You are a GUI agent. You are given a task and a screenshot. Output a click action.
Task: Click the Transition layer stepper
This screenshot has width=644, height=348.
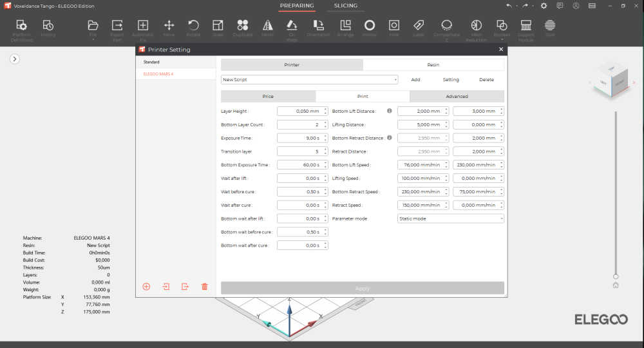(x=325, y=151)
